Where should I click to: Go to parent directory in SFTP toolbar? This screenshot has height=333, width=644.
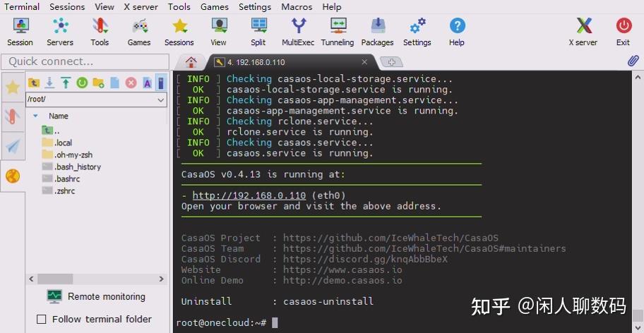pyautogui.click(x=34, y=83)
